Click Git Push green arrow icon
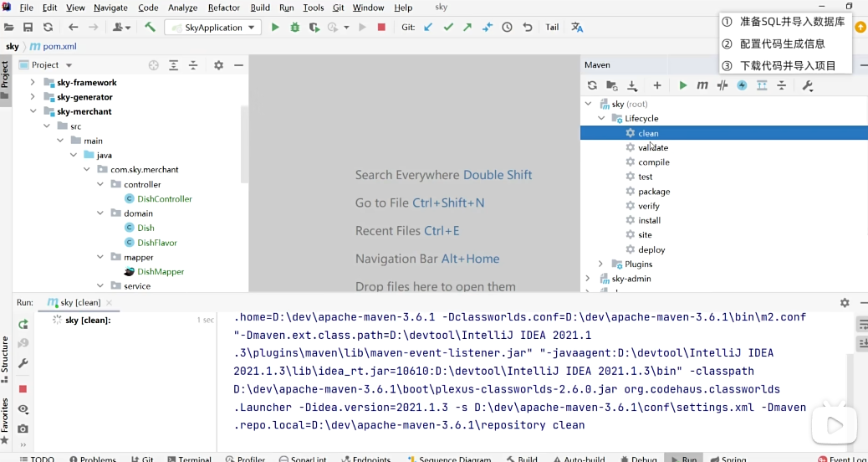The image size is (868, 462). (467, 27)
